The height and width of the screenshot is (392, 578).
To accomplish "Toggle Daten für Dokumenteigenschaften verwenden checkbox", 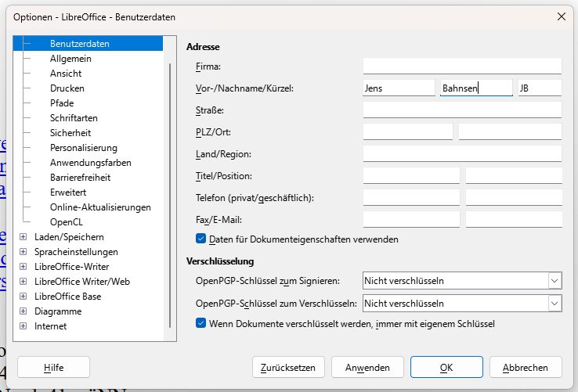I will 201,239.
